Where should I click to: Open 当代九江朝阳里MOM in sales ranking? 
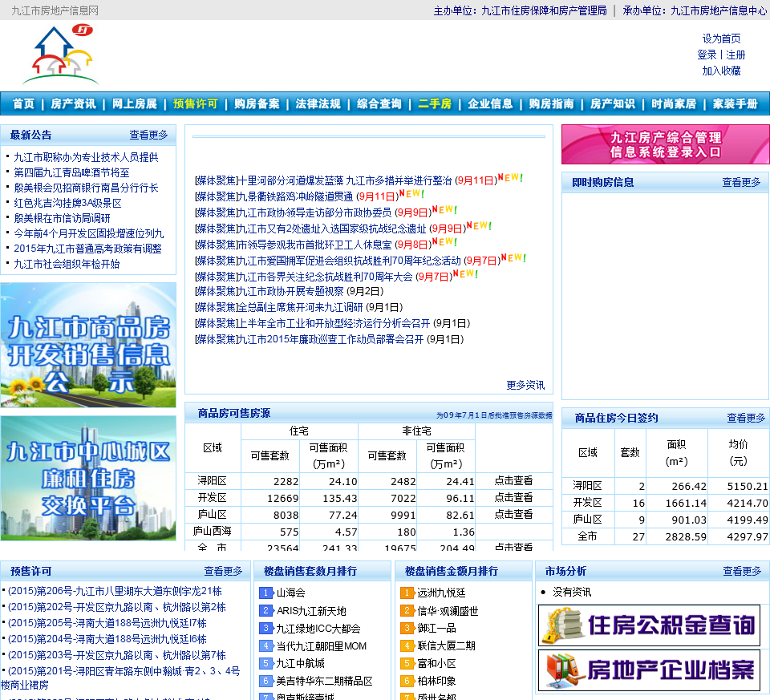coord(321,646)
